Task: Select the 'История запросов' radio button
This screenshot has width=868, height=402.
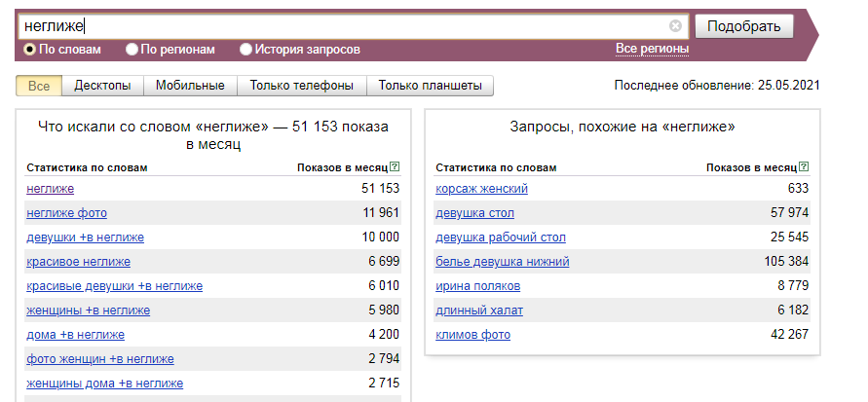Action: [x=245, y=50]
